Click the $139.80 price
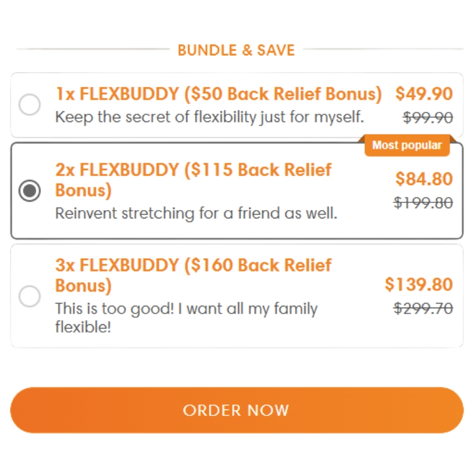 pyautogui.click(x=419, y=284)
